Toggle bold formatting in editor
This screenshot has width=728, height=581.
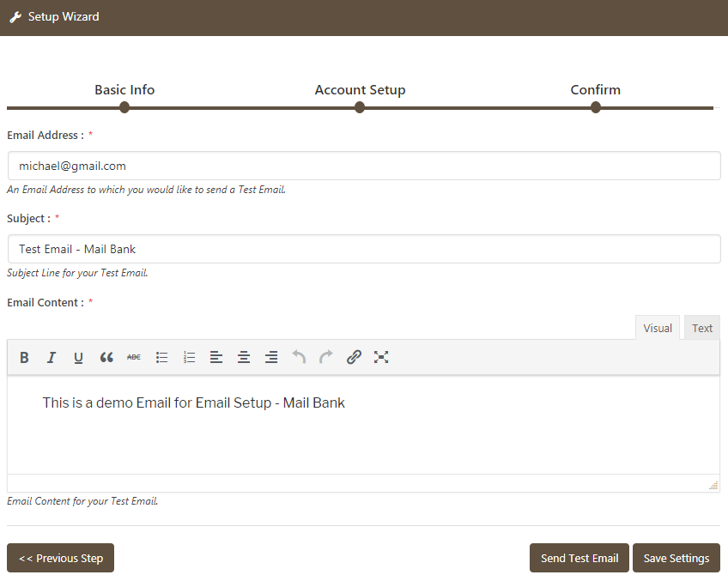point(24,358)
